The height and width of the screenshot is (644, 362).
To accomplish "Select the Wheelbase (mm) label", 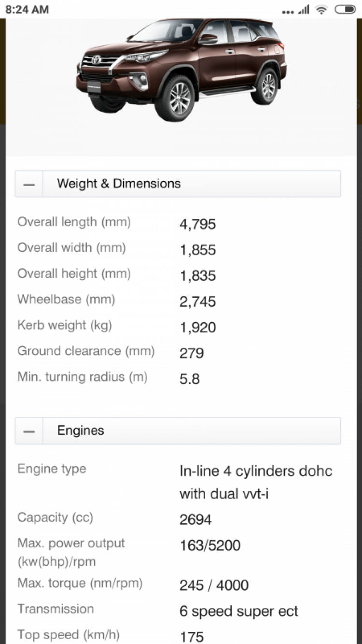I will coord(66,300).
